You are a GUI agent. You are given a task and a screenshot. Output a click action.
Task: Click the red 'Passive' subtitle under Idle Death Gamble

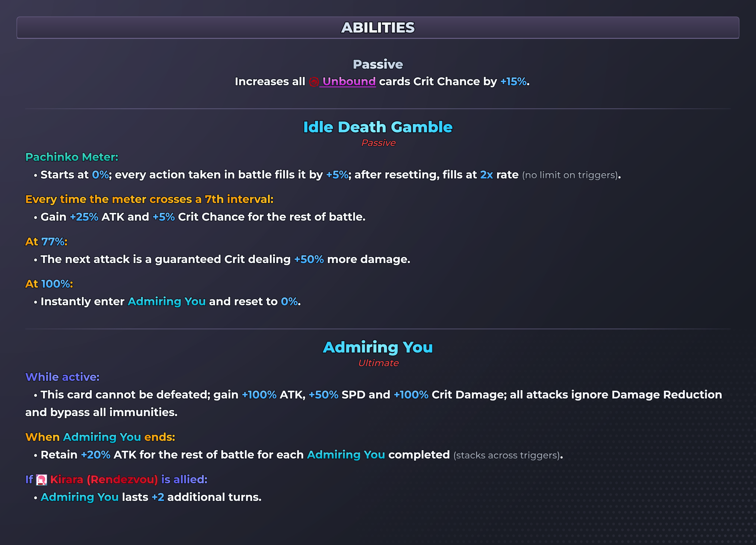[x=378, y=143]
